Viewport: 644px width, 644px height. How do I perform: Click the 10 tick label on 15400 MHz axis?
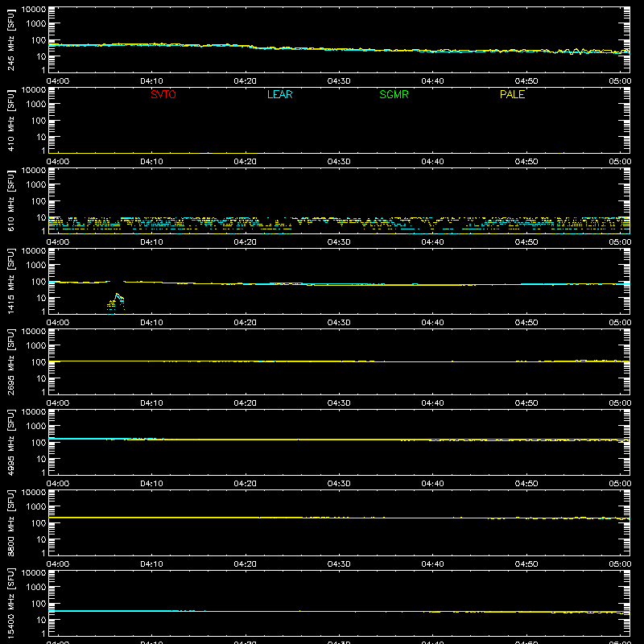pos(41,620)
